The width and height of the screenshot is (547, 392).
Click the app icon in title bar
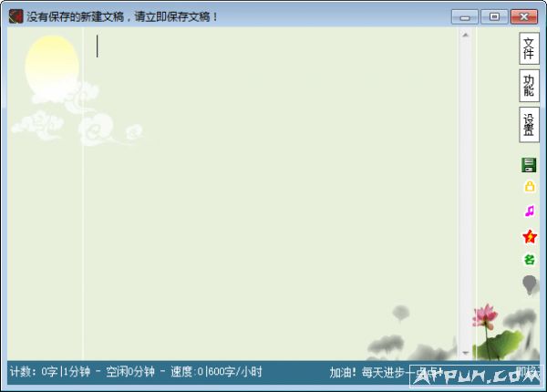point(15,16)
